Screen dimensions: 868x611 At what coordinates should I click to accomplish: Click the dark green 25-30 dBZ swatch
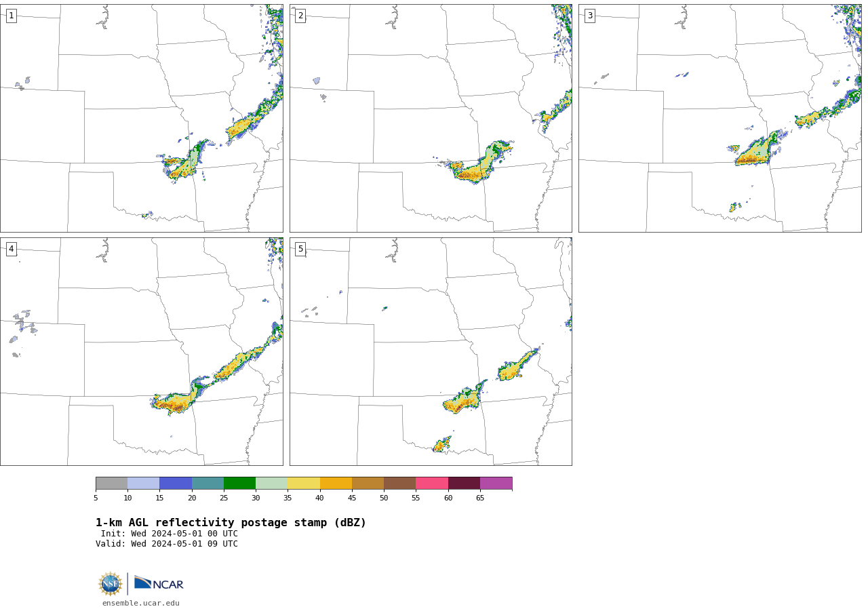pyautogui.click(x=239, y=484)
